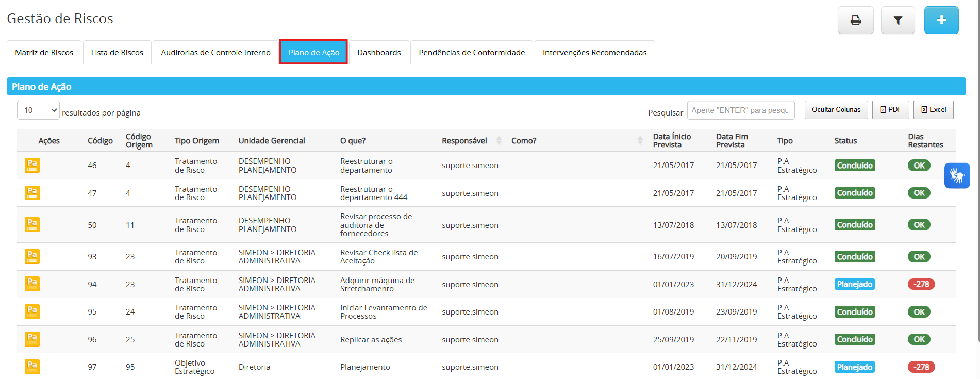980x379 pixels.
Task: Go to Pendências de Conformidade tab
Action: point(472,53)
